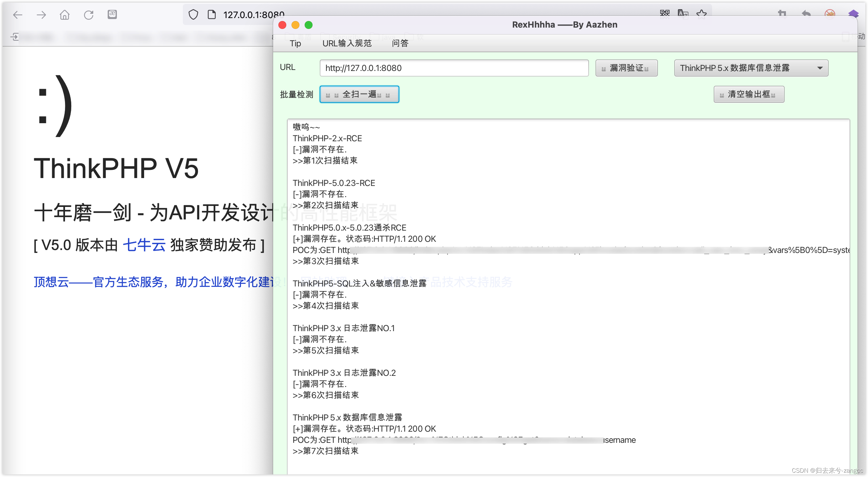Screen dimensions: 868x477
Task: Click the browser address bar URL
Action: coord(253,15)
